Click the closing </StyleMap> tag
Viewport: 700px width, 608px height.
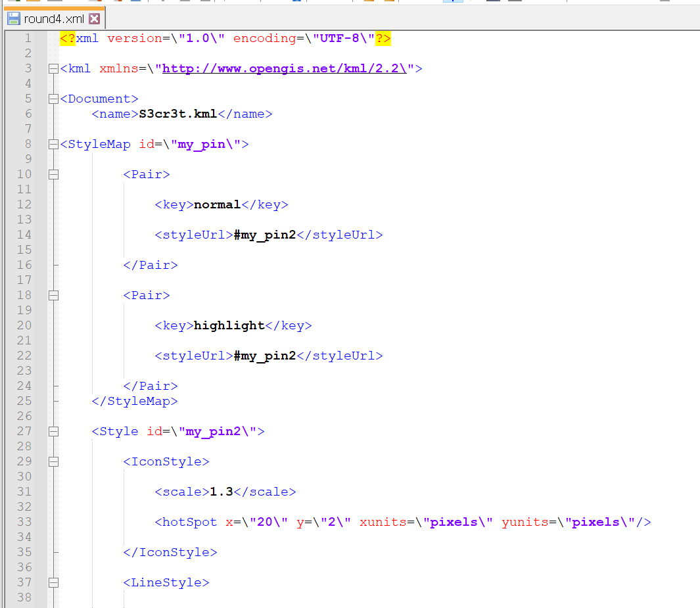tap(135, 402)
